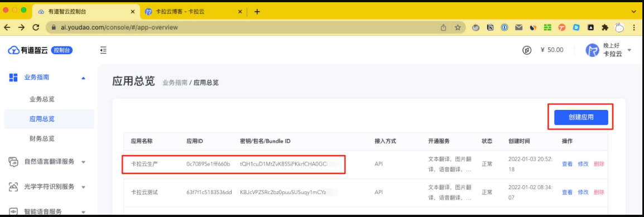
Task: Click app ID 63f7f1c5183536dd
Action: 209,192
